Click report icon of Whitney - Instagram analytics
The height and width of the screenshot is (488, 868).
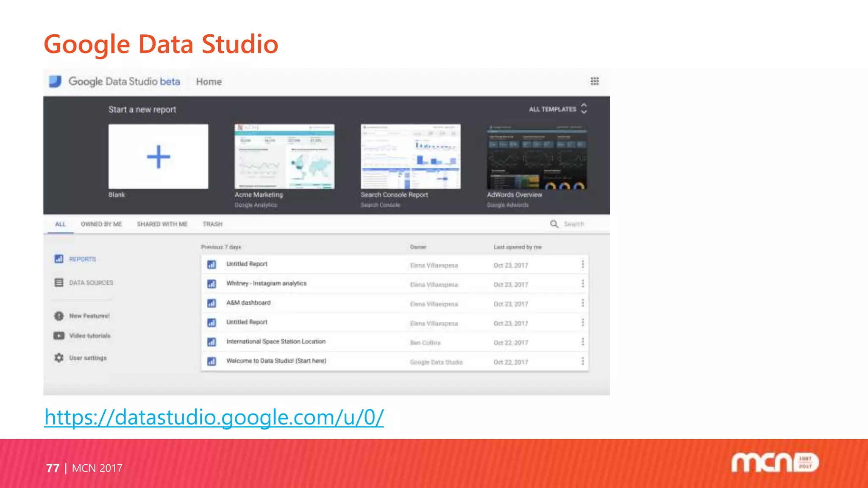[211, 284]
